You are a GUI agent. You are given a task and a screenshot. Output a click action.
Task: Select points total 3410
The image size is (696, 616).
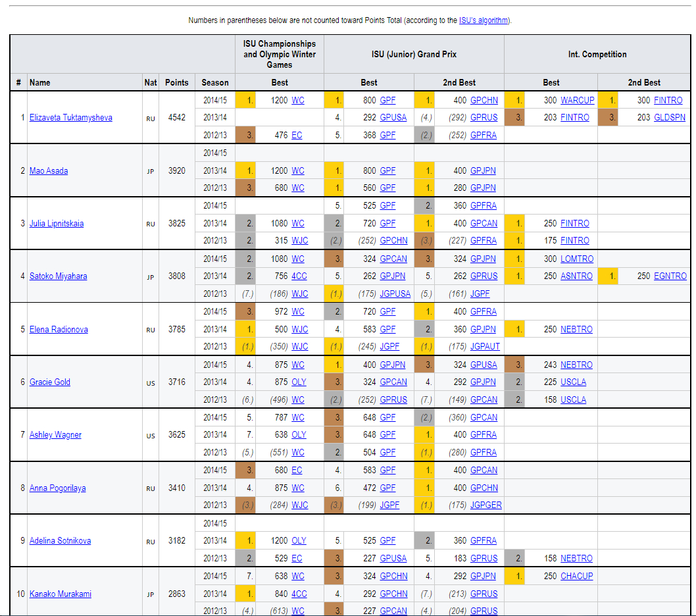(x=177, y=488)
